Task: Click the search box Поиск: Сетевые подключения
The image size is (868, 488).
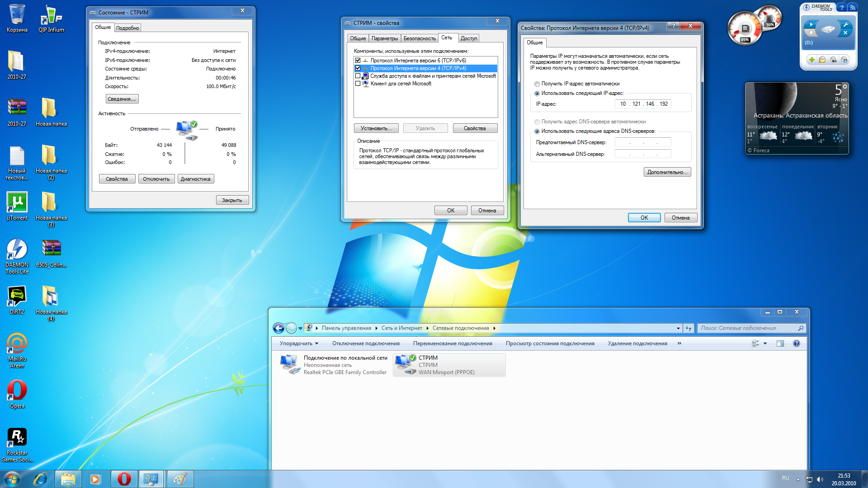Action: pos(751,328)
